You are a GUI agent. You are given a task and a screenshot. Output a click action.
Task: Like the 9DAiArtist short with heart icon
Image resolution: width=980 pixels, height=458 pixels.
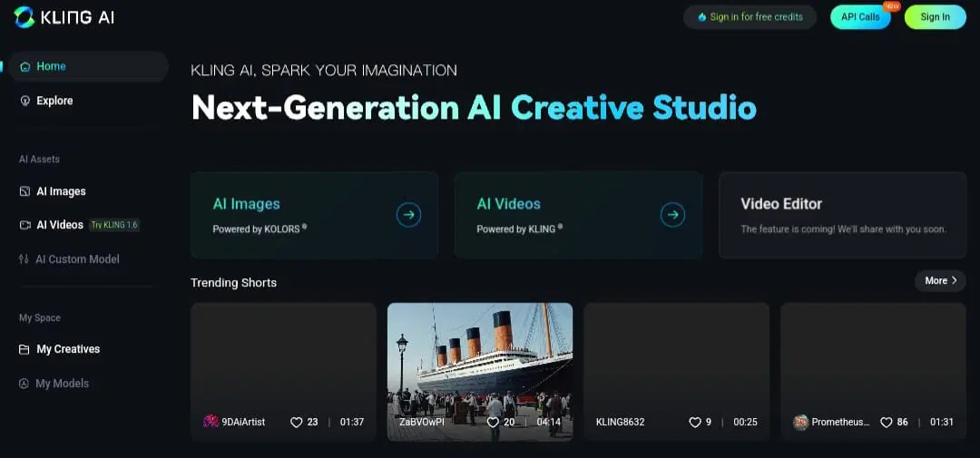click(x=296, y=423)
